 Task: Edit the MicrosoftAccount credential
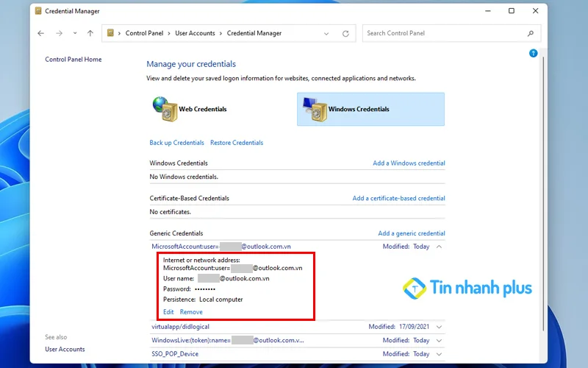pos(168,312)
